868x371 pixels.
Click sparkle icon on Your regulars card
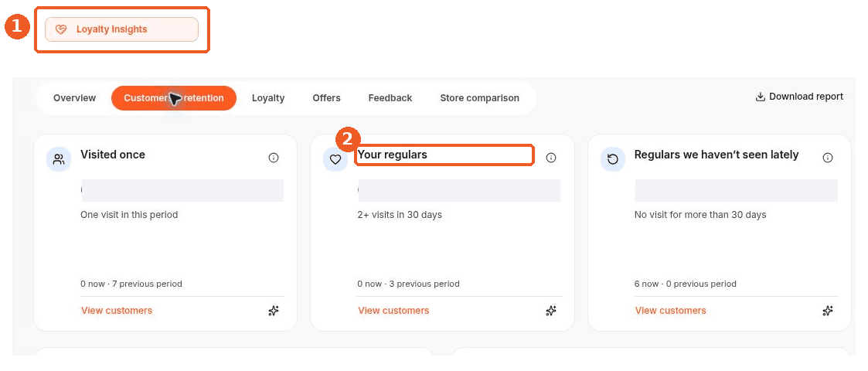click(x=551, y=311)
